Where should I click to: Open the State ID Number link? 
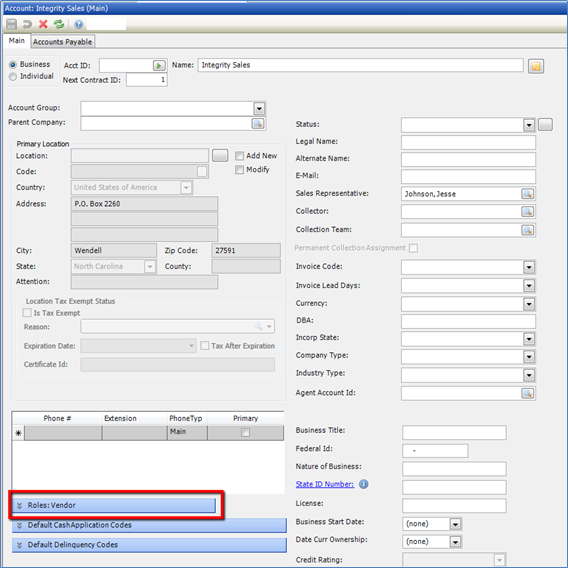[325, 484]
